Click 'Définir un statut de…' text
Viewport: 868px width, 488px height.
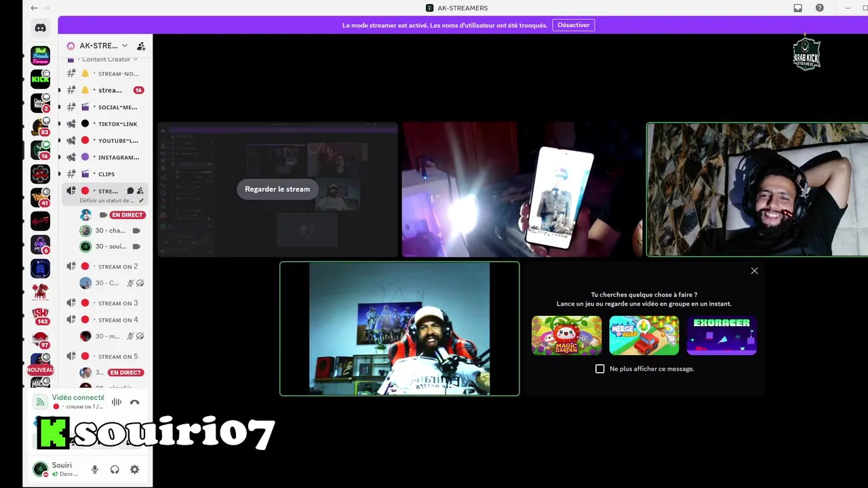pos(107,201)
